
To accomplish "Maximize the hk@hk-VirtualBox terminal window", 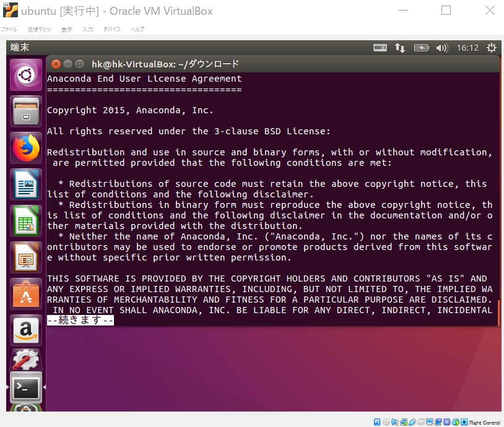I will [x=79, y=64].
